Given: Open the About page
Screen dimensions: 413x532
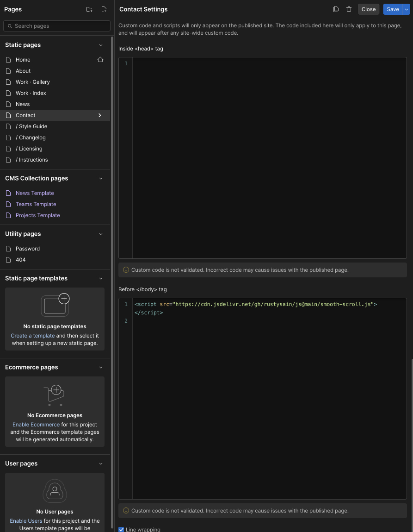Looking at the screenshot, I should [x=23, y=71].
